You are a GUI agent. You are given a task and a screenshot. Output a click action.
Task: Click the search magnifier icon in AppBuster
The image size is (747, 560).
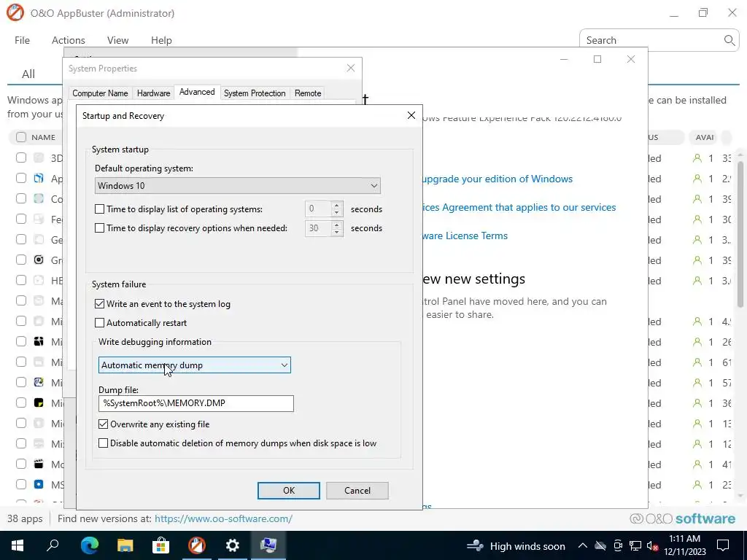pos(729,41)
